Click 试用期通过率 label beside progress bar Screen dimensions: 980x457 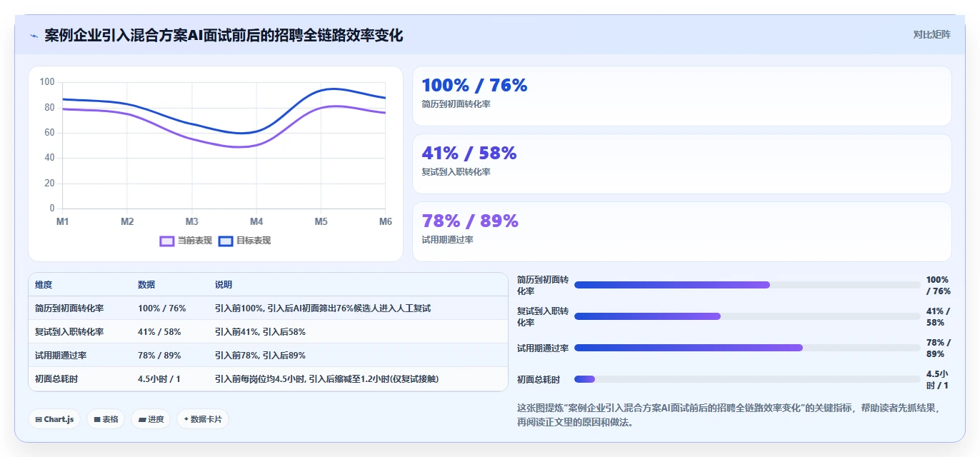click(x=543, y=348)
